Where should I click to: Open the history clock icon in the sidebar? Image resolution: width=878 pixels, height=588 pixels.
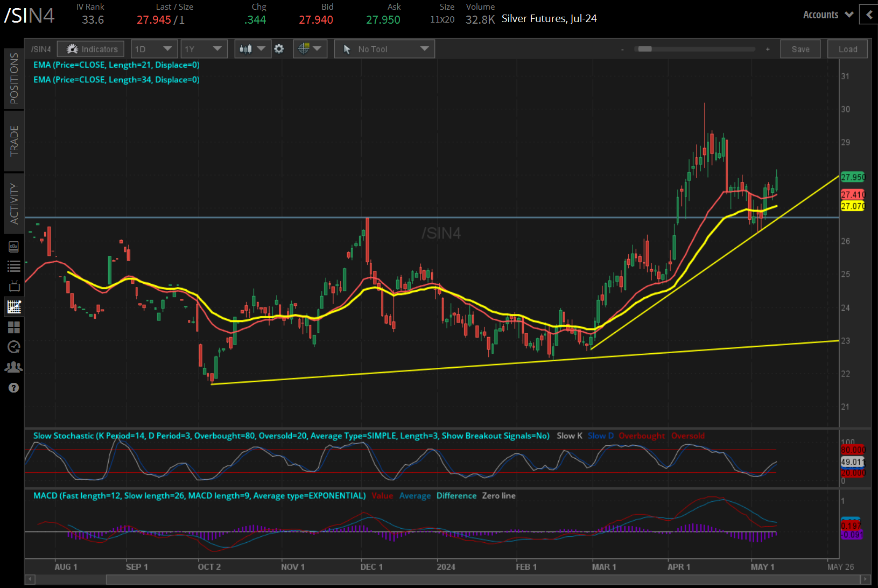[13, 347]
